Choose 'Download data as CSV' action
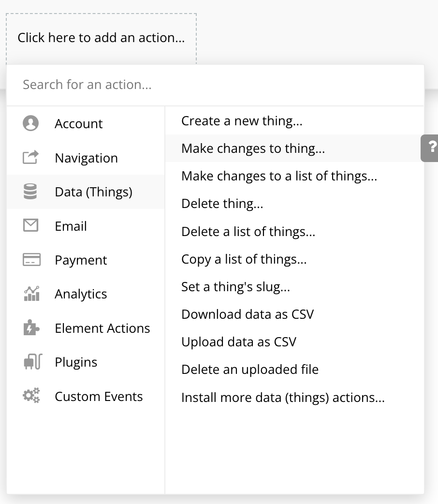This screenshot has height=504, width=438. coord(247,314)
